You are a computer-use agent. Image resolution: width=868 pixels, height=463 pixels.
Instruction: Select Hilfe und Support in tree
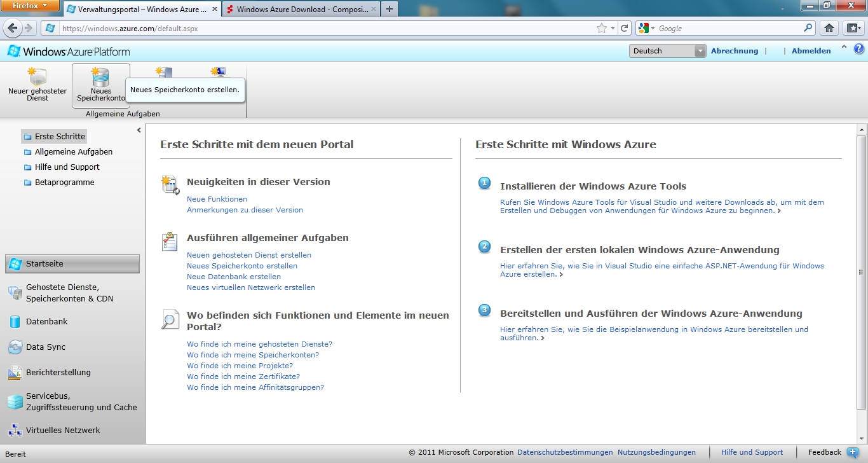tap(67, 167)
